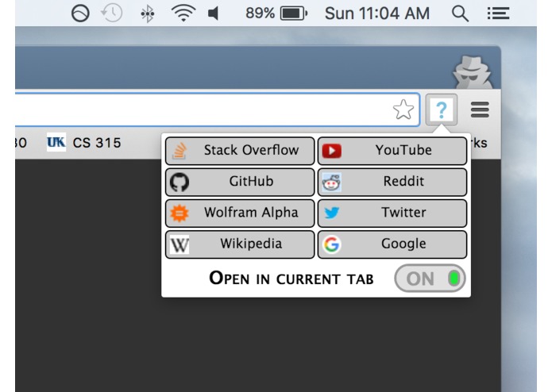Open Spotlight search magnifier
The image size is (552, 392).
[x=460, y=13]
